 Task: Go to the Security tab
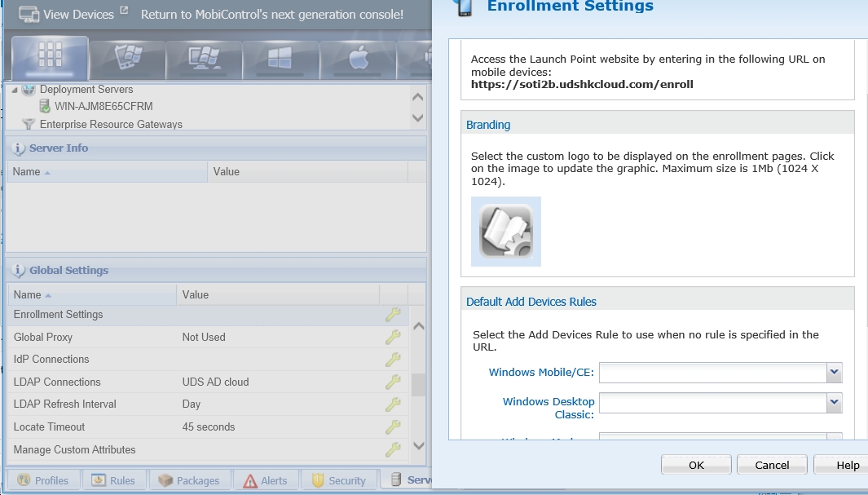coord(339,480)
